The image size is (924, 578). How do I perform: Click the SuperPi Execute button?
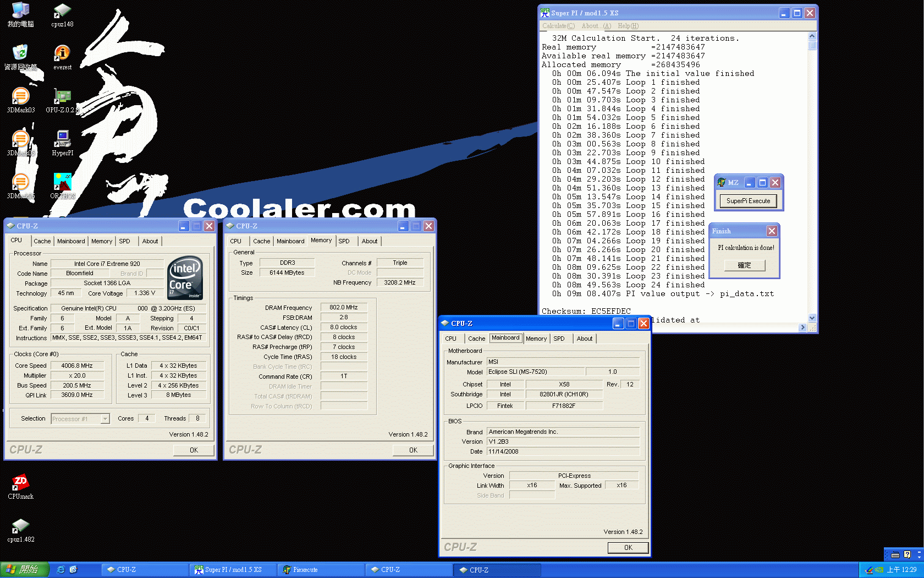[x=748, y=201]
